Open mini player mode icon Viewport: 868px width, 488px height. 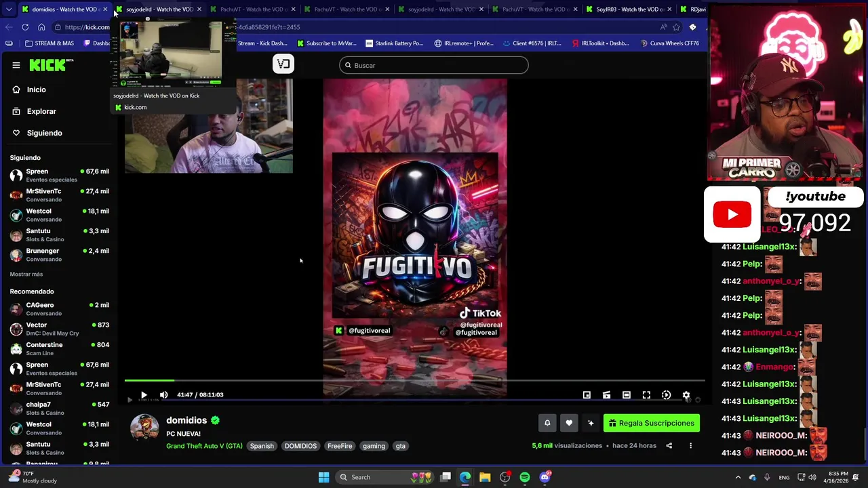click(x=587, y=395)
